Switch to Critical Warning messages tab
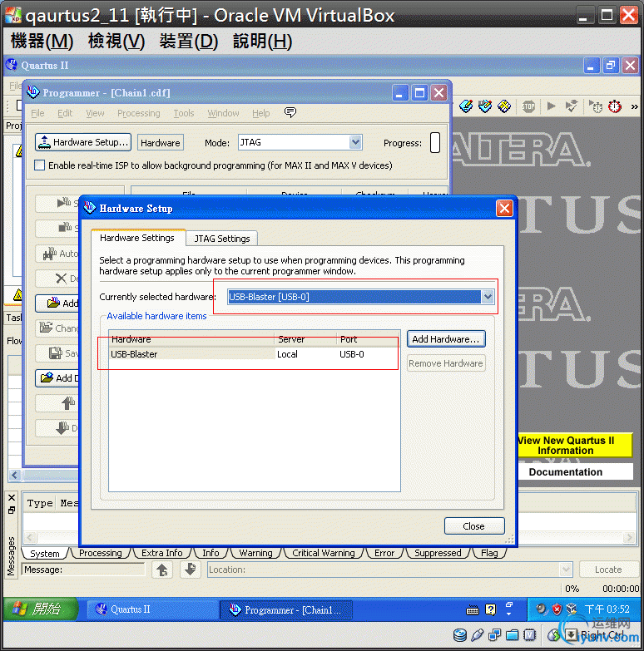The width and height of the screenshot is (644, 651). point(323,553)
